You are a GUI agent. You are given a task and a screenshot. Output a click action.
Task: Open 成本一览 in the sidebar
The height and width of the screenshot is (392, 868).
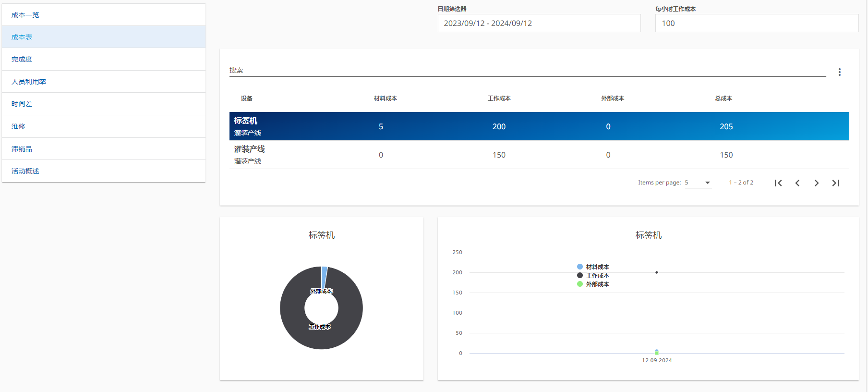point(25,15)
